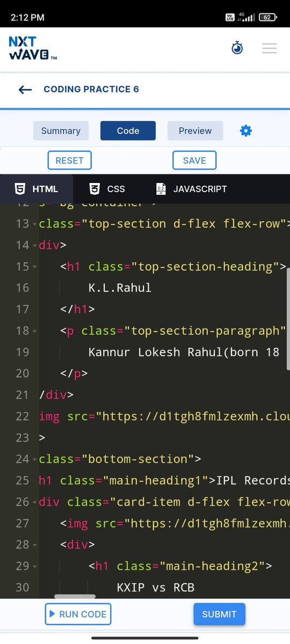290x644 pixels.
Task: Click the 'main-heading1' class value
Action: [x=155, y=480]
